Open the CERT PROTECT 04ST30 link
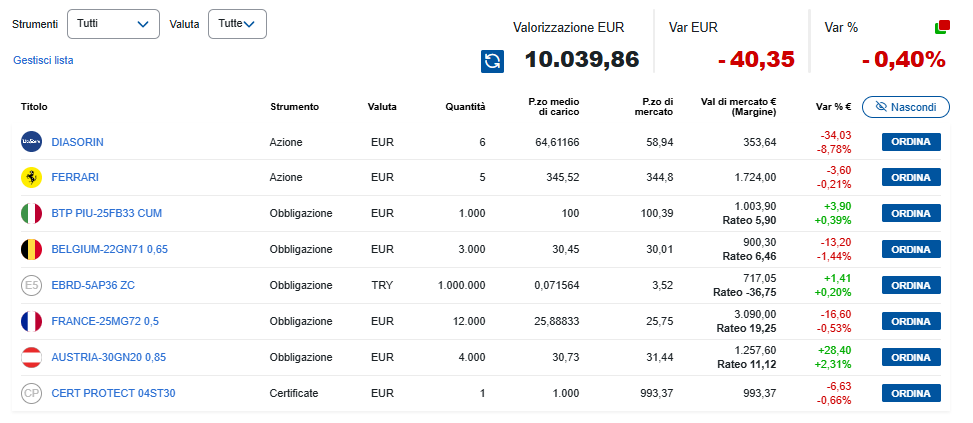The image size is (973, 423). pos(113,394)
